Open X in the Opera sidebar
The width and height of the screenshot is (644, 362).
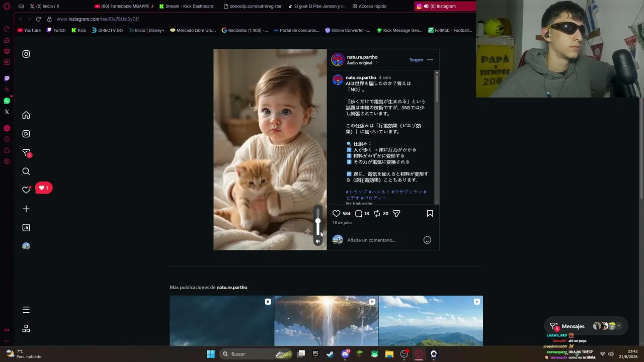7,112
